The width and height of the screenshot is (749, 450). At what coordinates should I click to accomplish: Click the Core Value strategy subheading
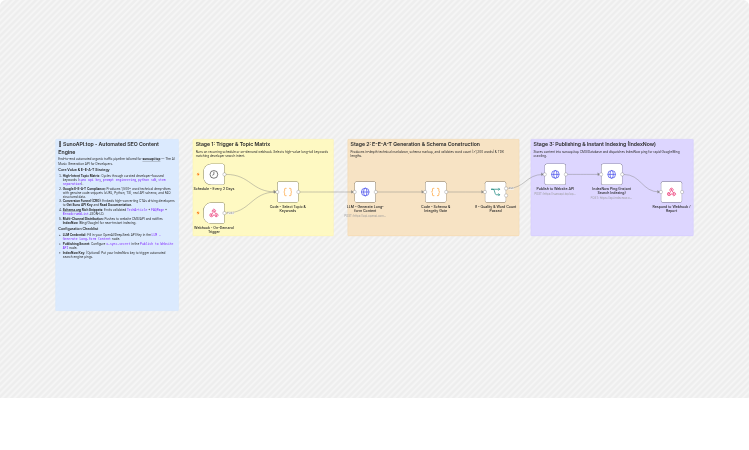[x=84, y=170]
